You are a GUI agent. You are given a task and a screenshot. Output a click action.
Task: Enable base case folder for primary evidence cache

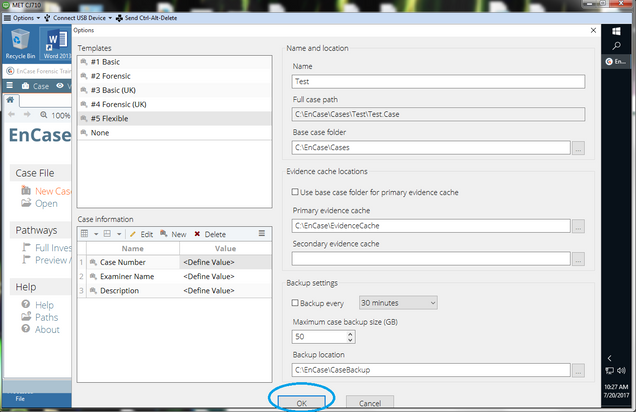click(294, 191)
